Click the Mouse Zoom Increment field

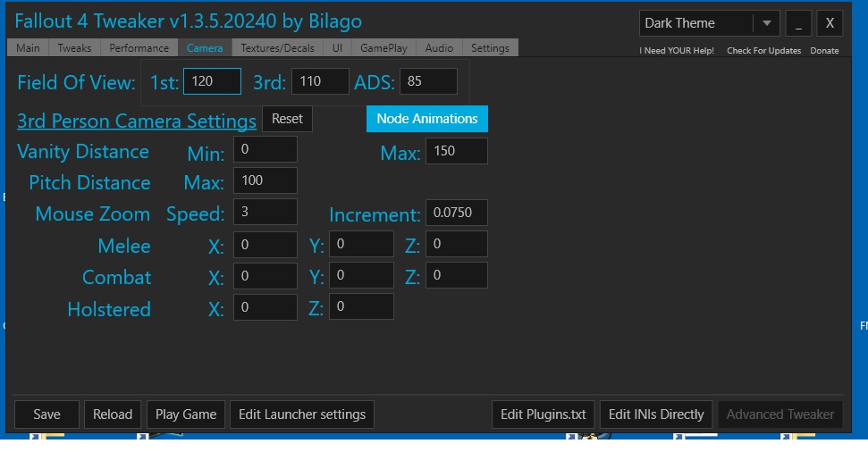(457, 214)
